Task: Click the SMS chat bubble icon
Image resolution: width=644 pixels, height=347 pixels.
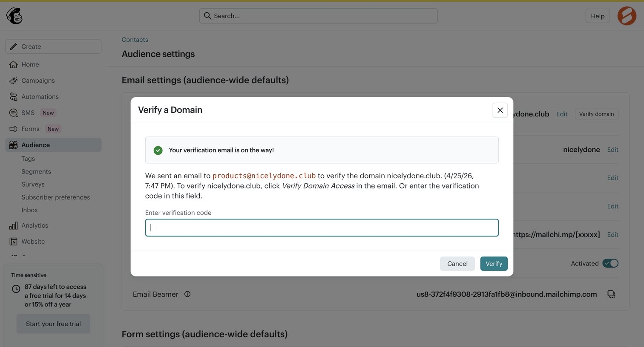Action: point(14,113)
